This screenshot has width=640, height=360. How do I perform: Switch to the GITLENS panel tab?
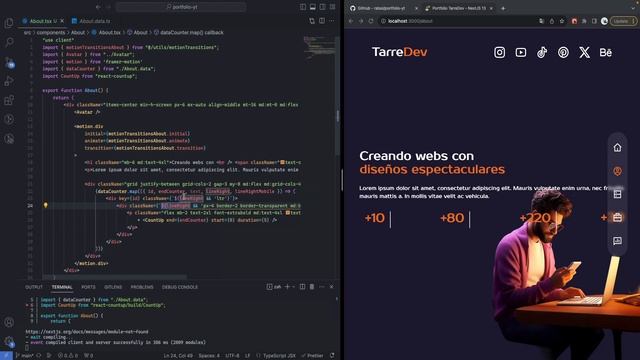pyautogui.click(x=113, y=287)
